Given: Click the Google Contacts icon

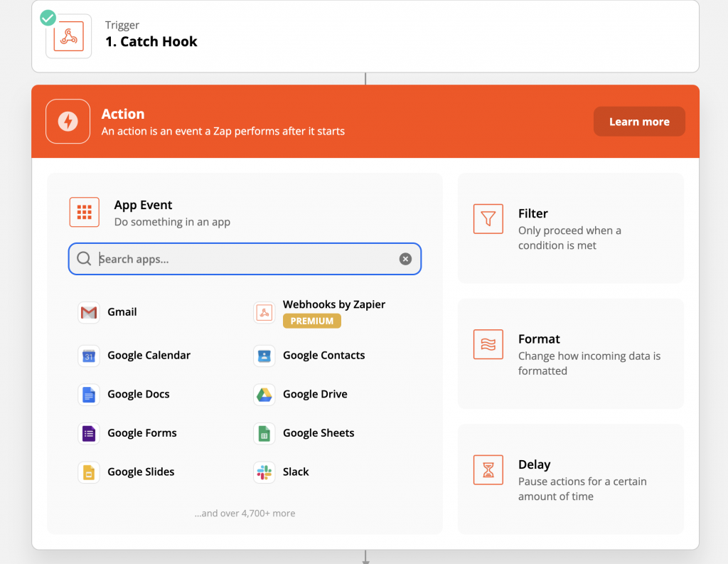Looking at the screenshot, I should 264,356.
